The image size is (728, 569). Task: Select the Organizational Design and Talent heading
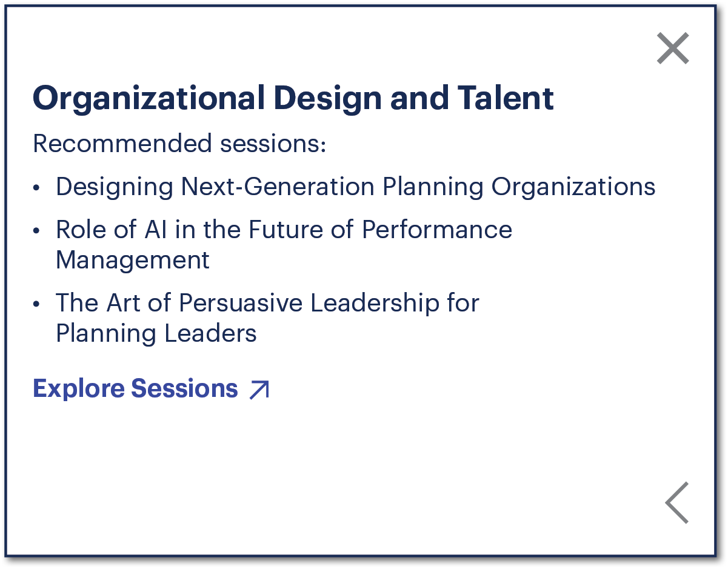tap(293, 98)
